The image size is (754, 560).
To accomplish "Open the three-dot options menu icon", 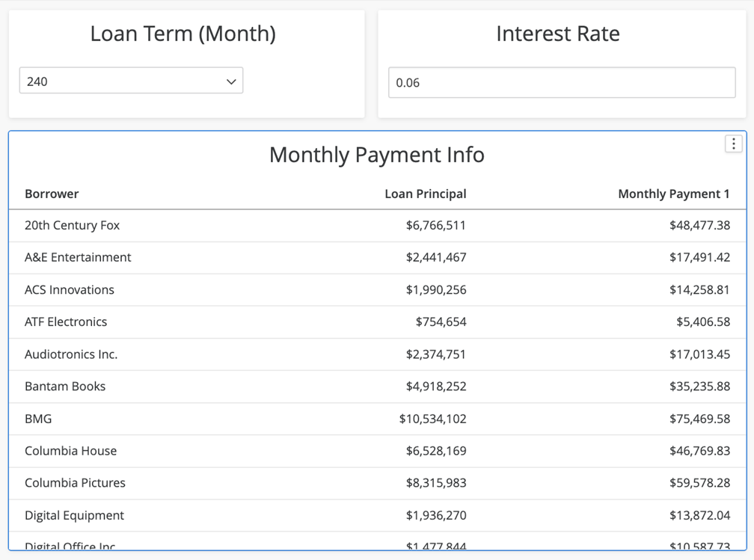I will point(734,144).
